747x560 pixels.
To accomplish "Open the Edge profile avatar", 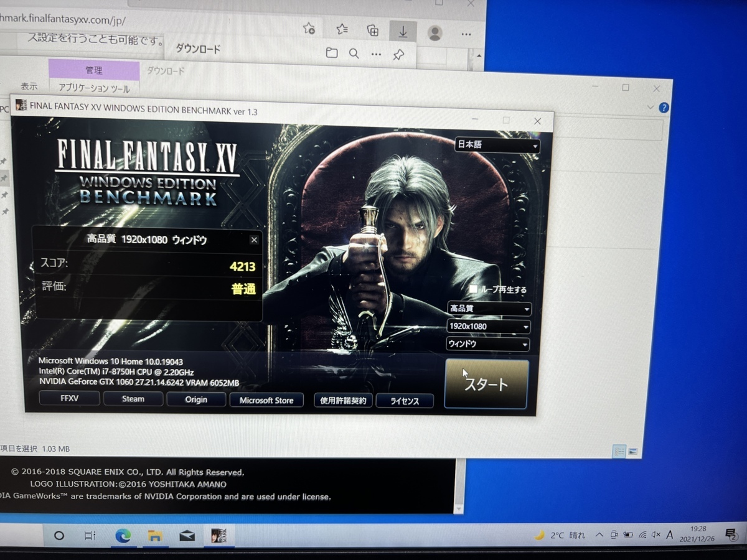I will tap(435, 32).
